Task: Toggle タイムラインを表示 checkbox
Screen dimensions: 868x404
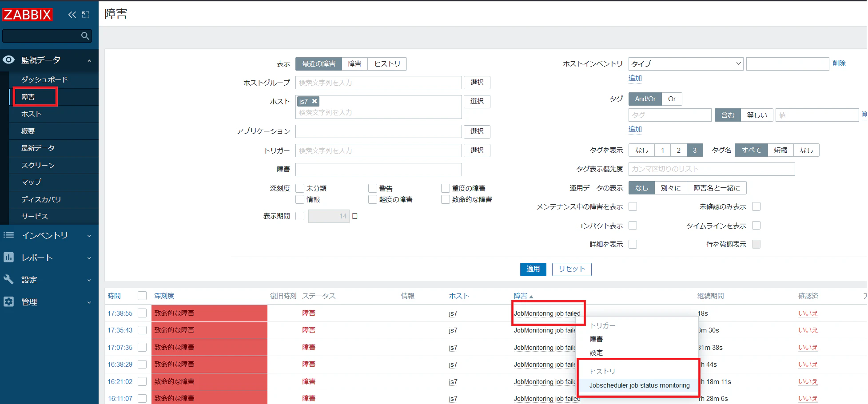Action: coord(757,226)
